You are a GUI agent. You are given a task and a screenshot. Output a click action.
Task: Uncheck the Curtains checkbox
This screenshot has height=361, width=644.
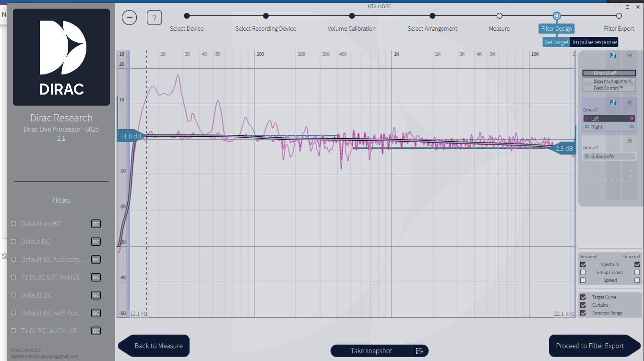583,305
